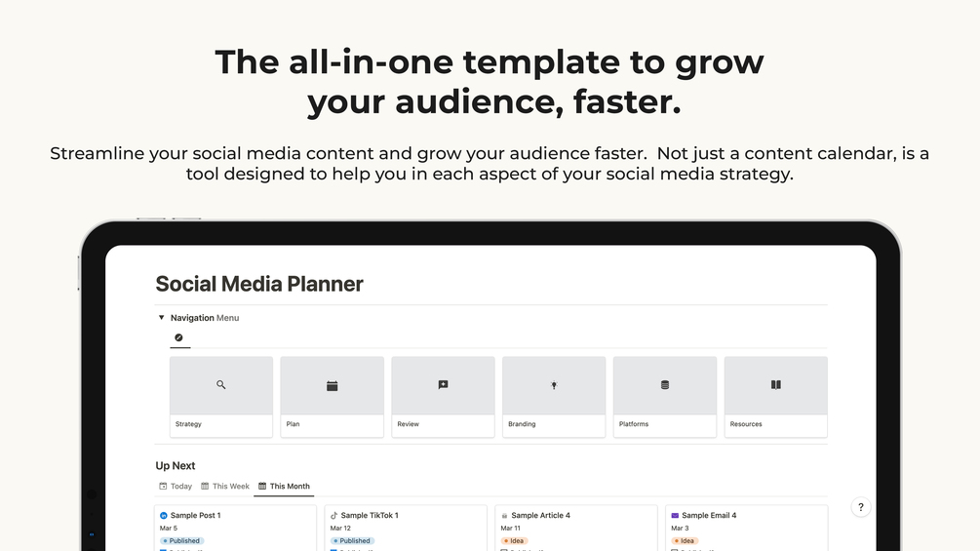980x551 pixels.
Task: Click the Idea status tag on Sample Email 4
Action: click(686, 540)
